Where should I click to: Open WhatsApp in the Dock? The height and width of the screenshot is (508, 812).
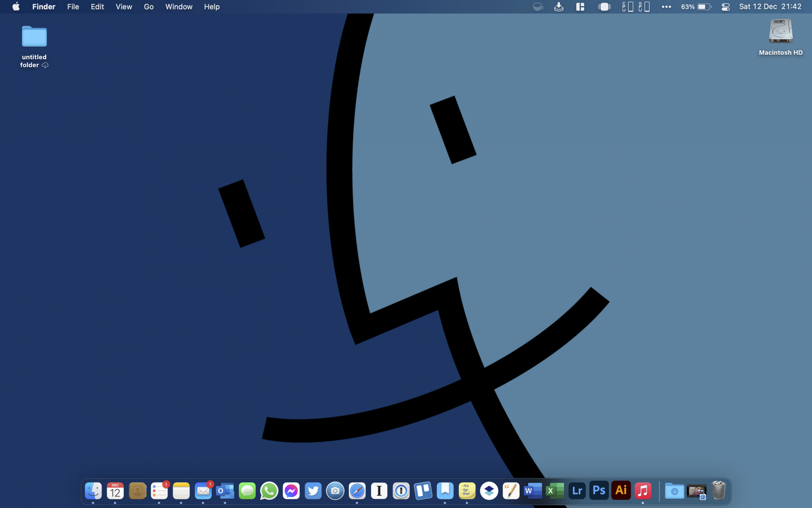coord(269,491)
